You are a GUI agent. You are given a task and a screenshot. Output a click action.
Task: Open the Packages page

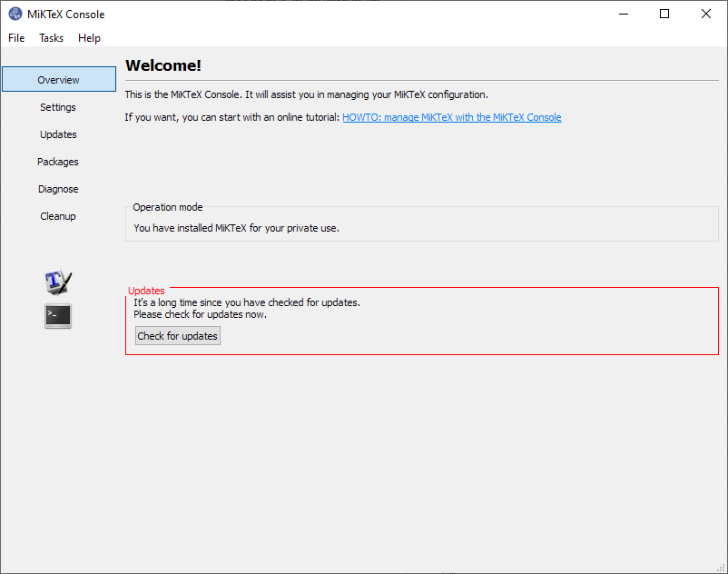pos(58,162)
